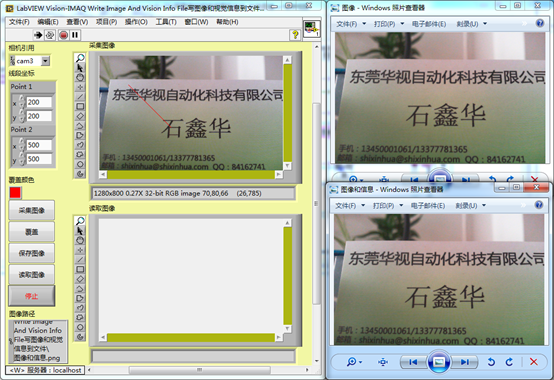Click the 采集图像 acquire image button

pos(31,210)
